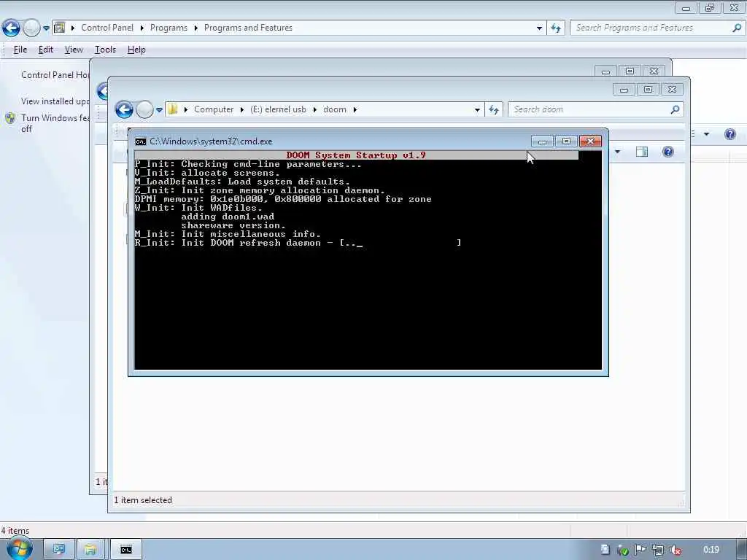Image resolution: width=747 pixels, height=560 pixels.
Task: Go back in Programs and Features window
Action: click(x=11, y=28)
